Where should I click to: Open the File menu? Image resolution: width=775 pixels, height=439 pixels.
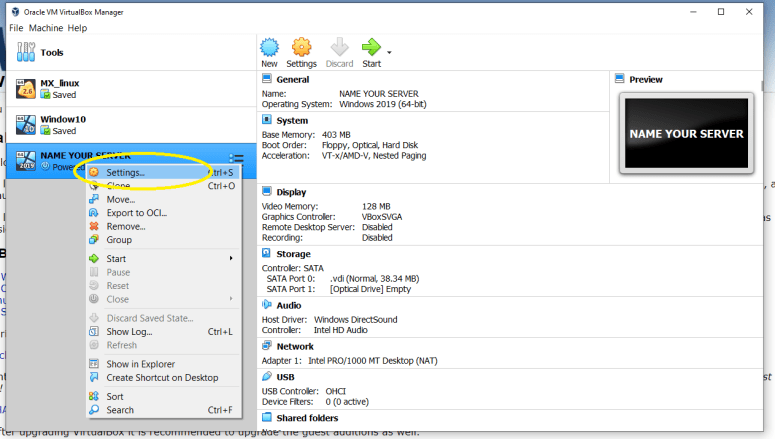[16, 28]
